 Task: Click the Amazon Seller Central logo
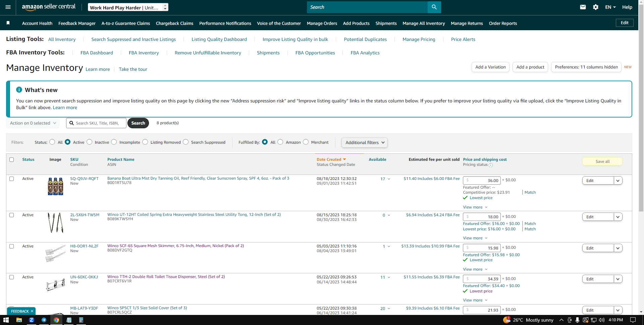[49, 7]
